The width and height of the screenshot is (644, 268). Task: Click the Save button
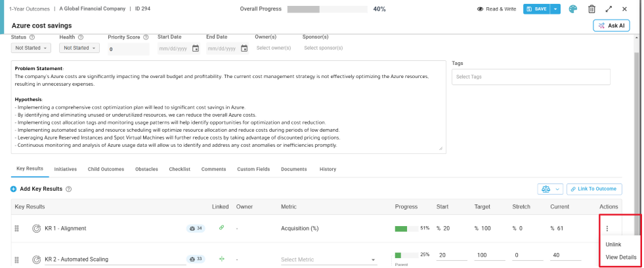(x=537, y=9)
